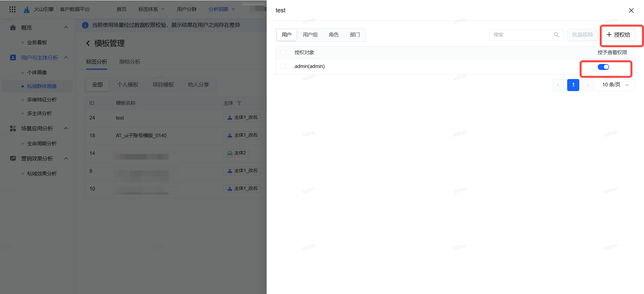
Task: Collapse the 用户与主体分析 section
Action: coord(66,58)
